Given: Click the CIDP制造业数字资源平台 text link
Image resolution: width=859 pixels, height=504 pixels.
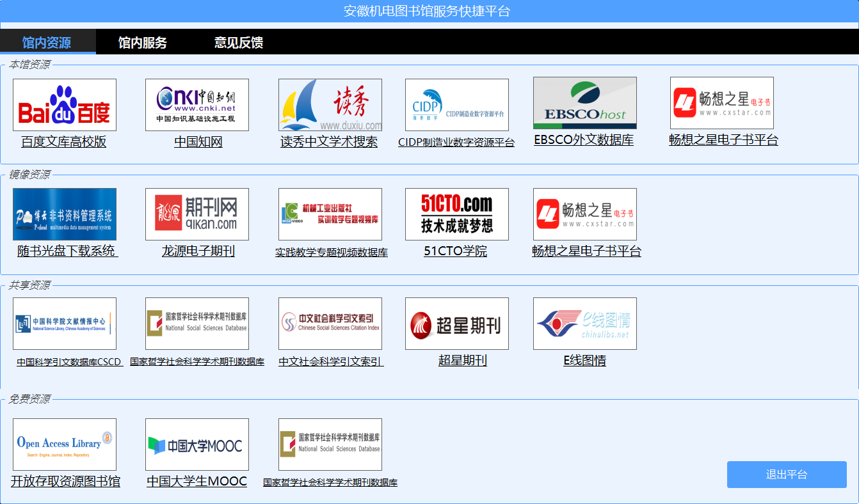Looking at the screenshot, I should coord(456,143).
